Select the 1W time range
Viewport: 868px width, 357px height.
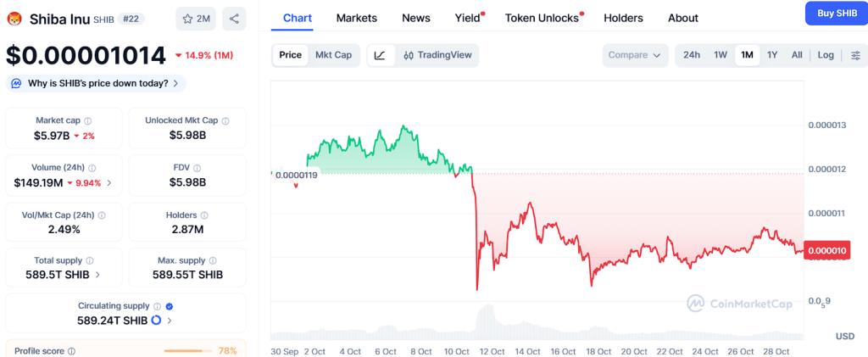tap(721, 55)
